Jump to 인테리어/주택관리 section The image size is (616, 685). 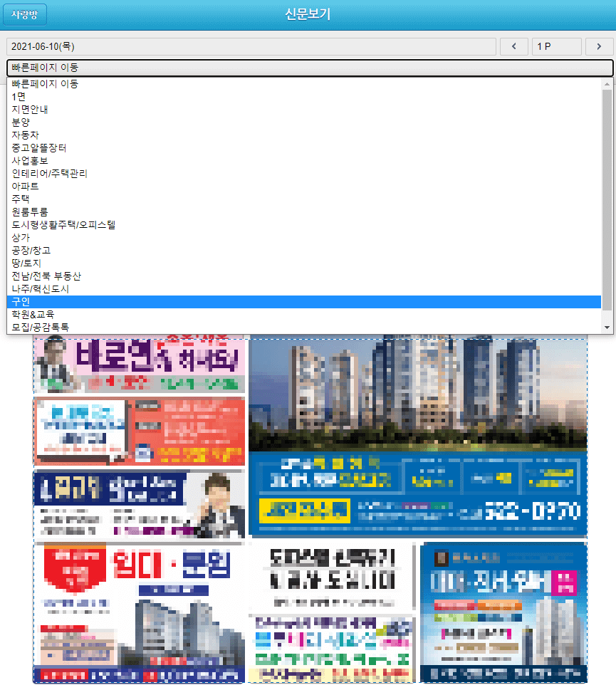tap(303, 174)
